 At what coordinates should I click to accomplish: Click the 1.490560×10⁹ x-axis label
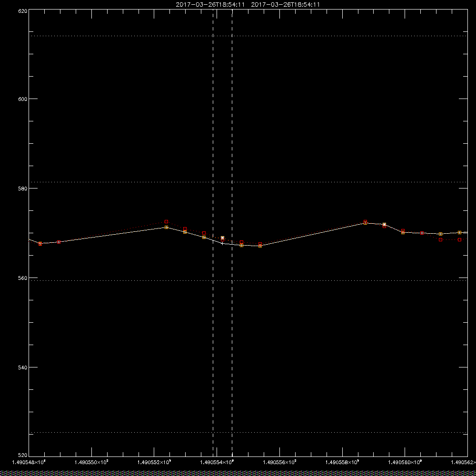405,462
